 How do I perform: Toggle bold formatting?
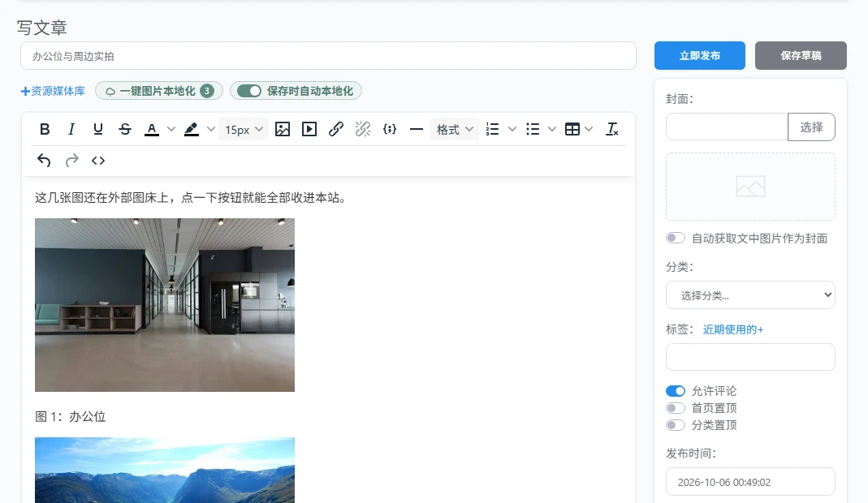[x=45, y=130]
